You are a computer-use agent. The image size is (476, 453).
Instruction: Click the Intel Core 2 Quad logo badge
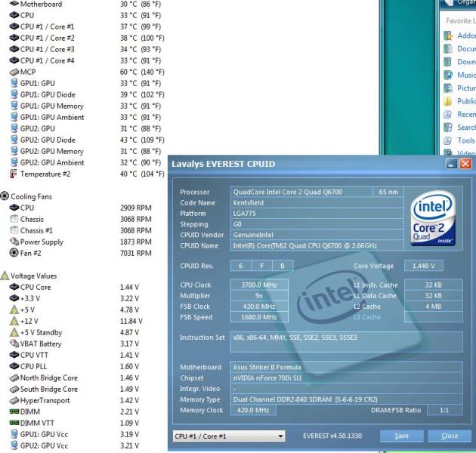coord(433,218)
